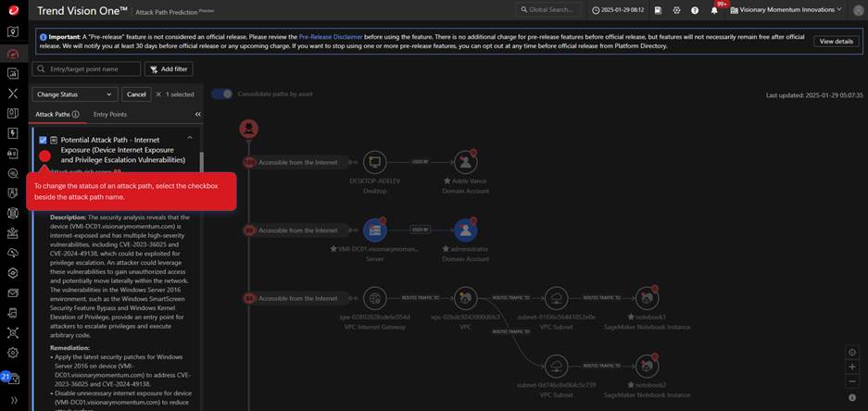This screenshot has width=868, height=411.
Task: Select the VMI-DC01 server node
Action: [x=375, y=230]
